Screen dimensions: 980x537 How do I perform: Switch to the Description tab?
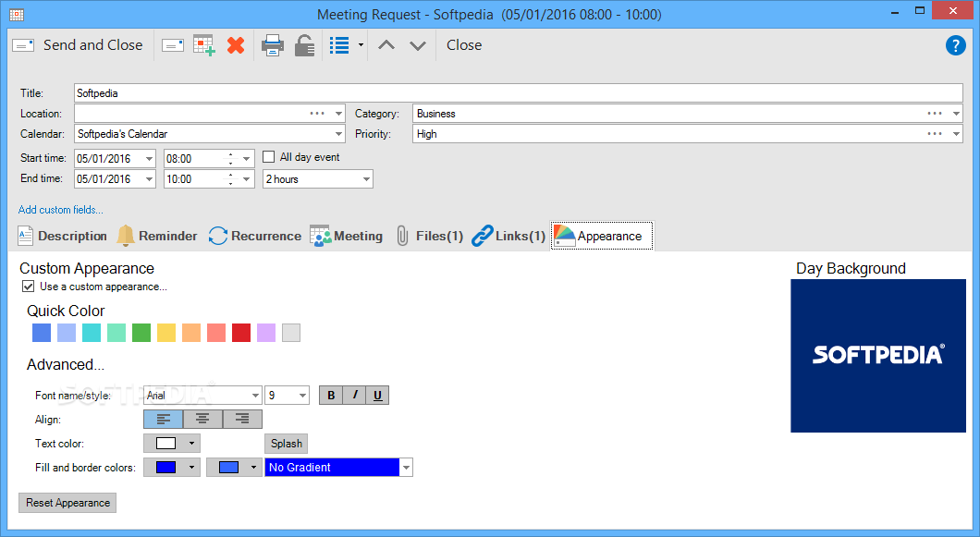pyautogui.click(x=63, y=236)
